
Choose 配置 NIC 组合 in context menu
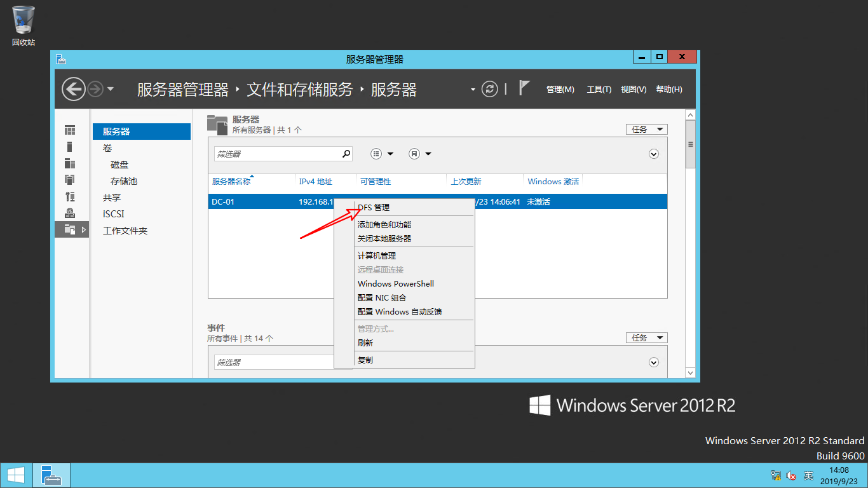(x=404, y=297)
